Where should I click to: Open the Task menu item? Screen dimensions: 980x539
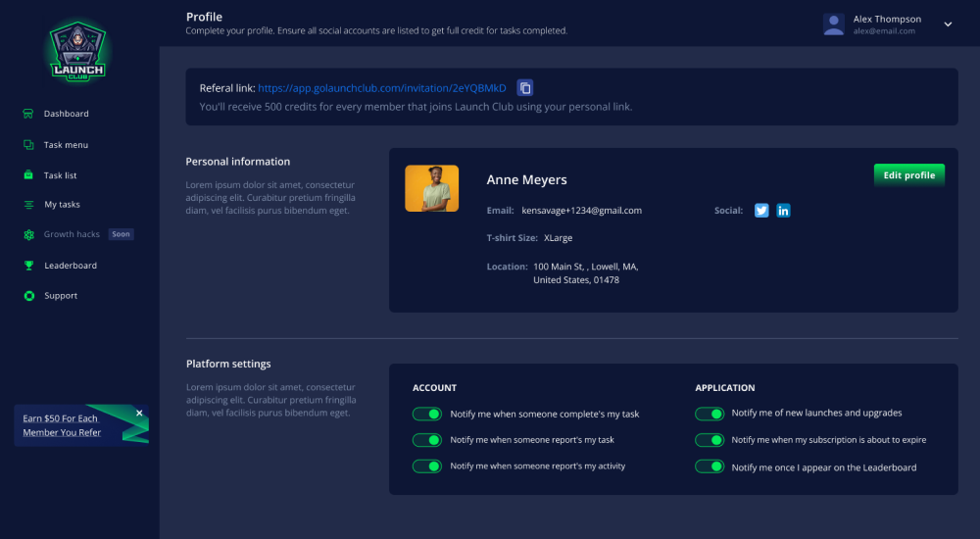click(x=66, y=144)
